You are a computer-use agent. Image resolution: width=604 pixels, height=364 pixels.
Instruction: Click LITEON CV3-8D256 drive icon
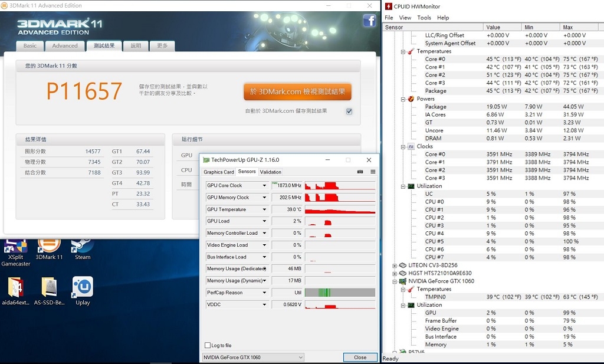(x=402, y=265)
